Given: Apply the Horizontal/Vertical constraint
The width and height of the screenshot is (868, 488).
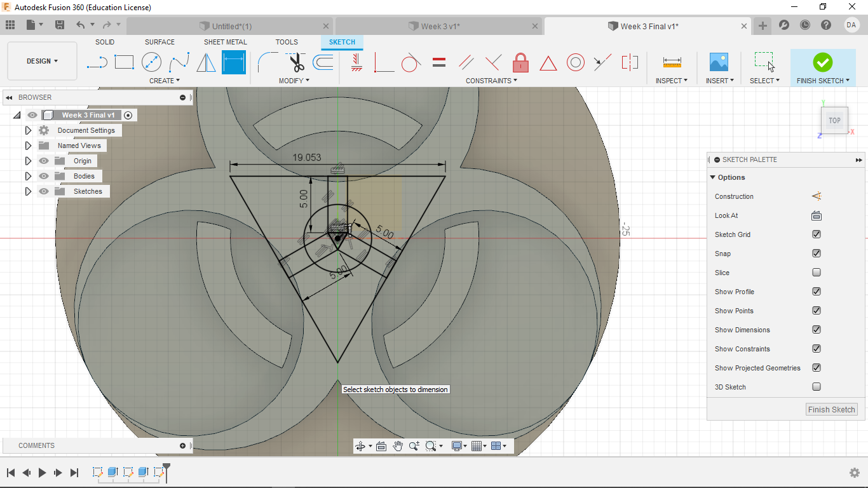Looking at the screenshot, I should 356,62.
